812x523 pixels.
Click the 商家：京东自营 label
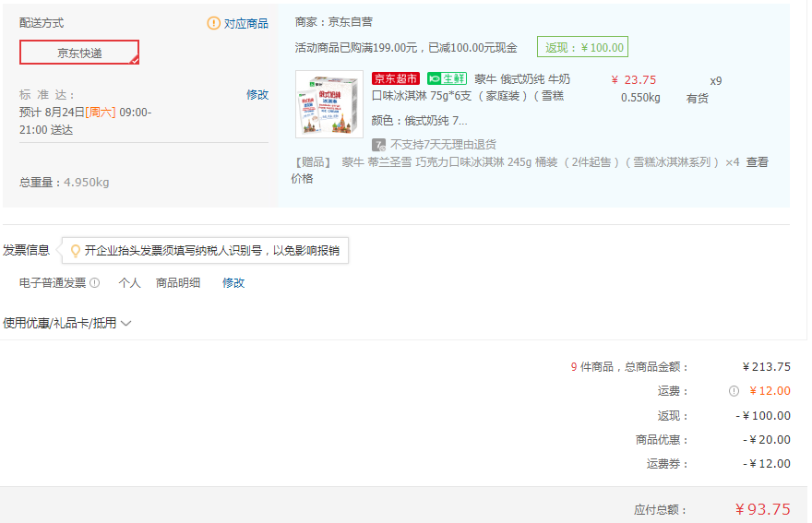(x=333, y=22)
